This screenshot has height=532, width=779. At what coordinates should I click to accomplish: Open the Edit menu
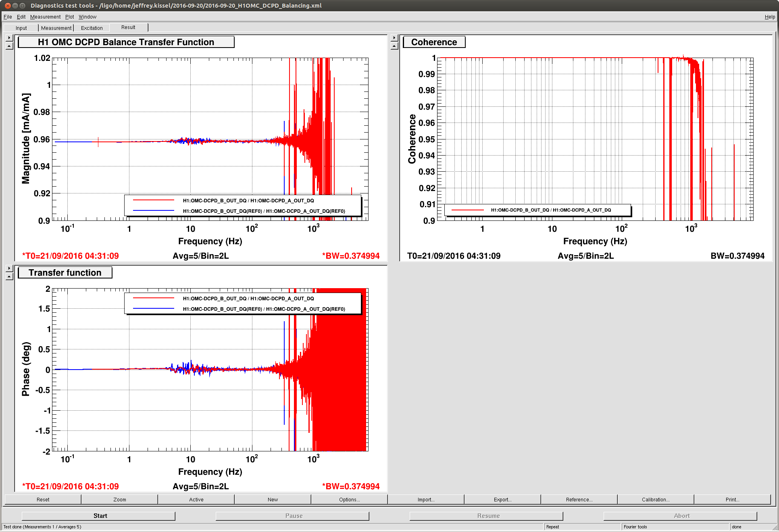coord(21,17)
